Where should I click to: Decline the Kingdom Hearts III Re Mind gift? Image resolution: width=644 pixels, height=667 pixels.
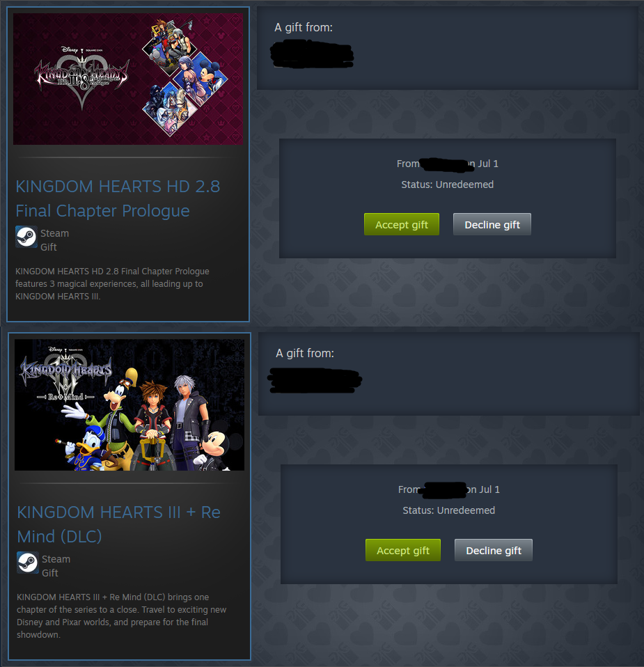click(494, 550)
